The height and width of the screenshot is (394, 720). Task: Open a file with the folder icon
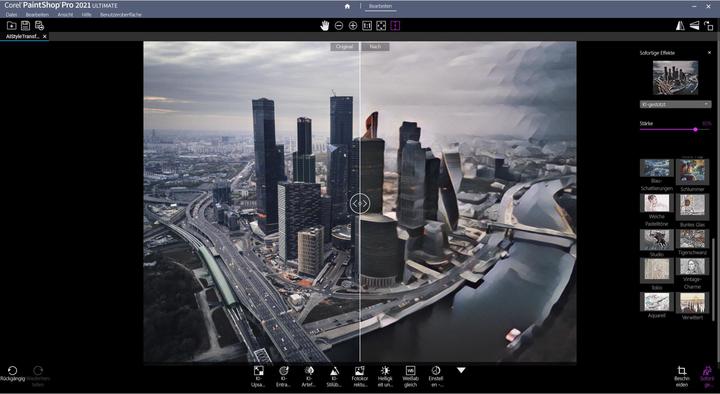11,26
